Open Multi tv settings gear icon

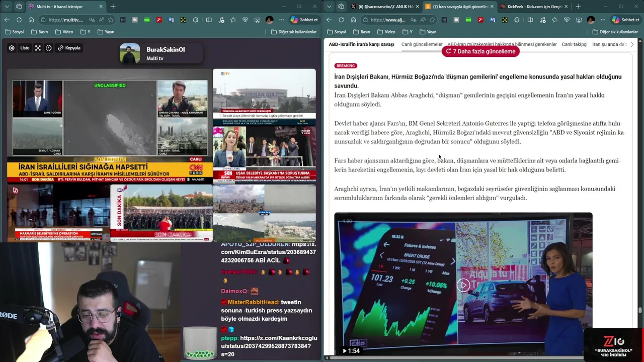12,48
